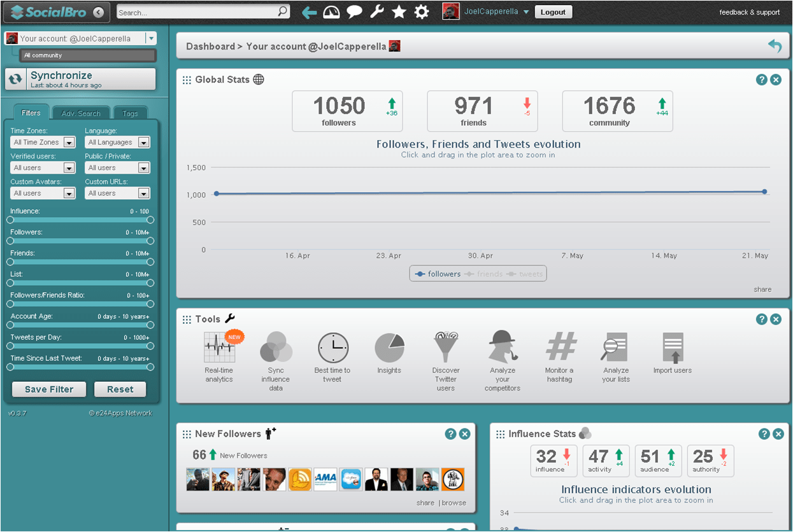
Task: Click the Save Filter button
Action: pos(49,389)
